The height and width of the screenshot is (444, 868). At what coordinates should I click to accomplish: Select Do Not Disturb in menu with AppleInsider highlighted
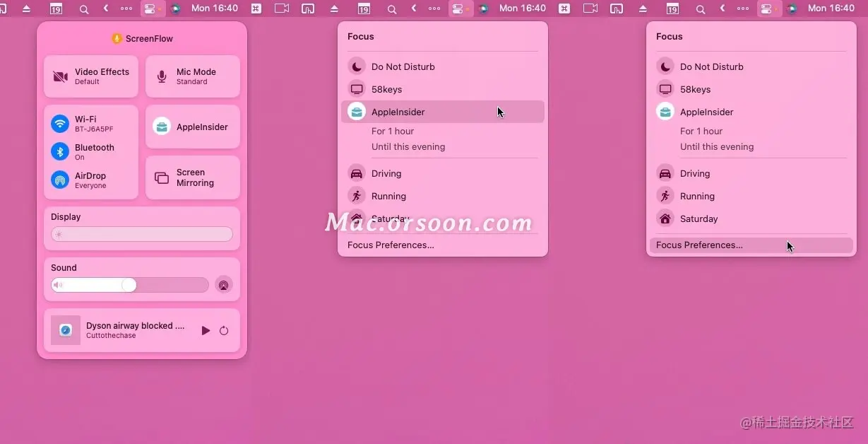coord(443,66)
